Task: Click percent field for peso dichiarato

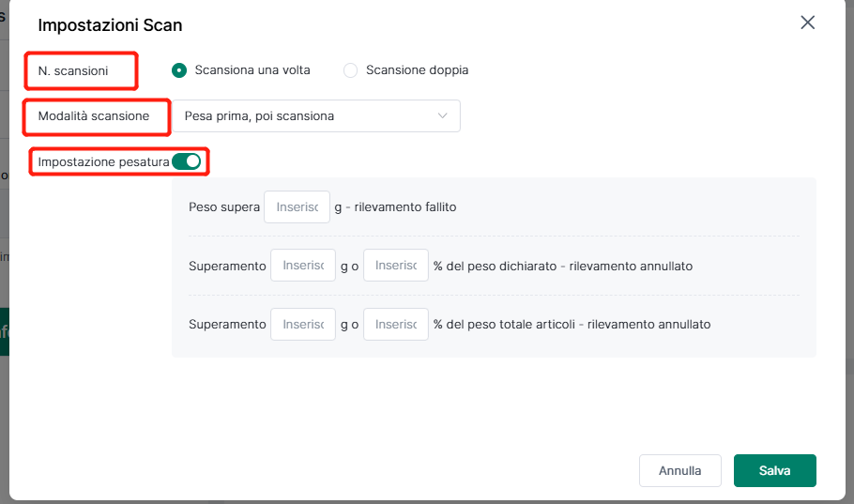Action: [x=395, y=266]
